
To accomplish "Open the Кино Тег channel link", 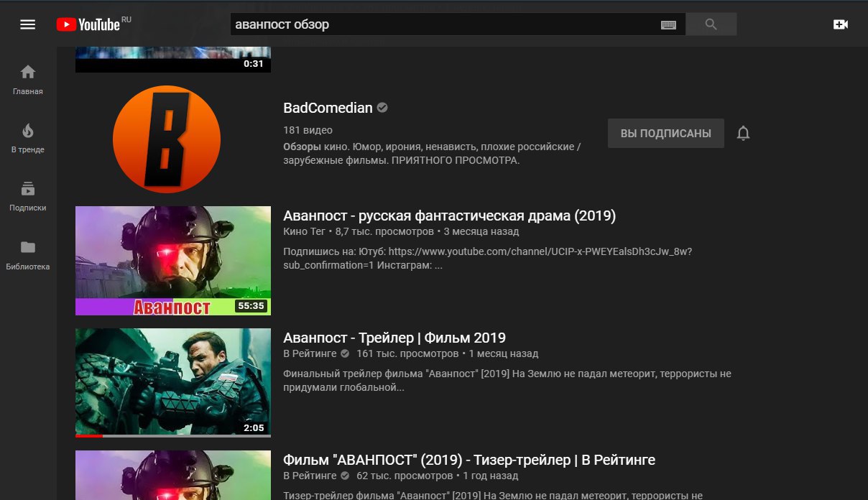I will [x=305, y=231].
